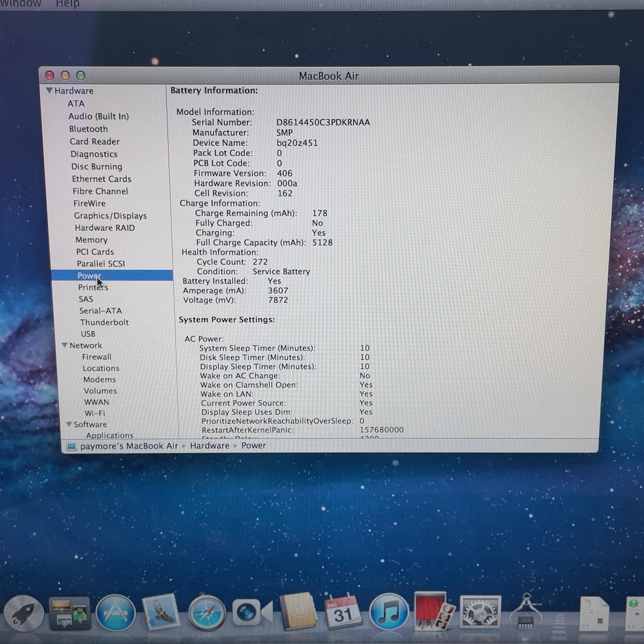Click the full charge capacity value 5128

point(322,243)
